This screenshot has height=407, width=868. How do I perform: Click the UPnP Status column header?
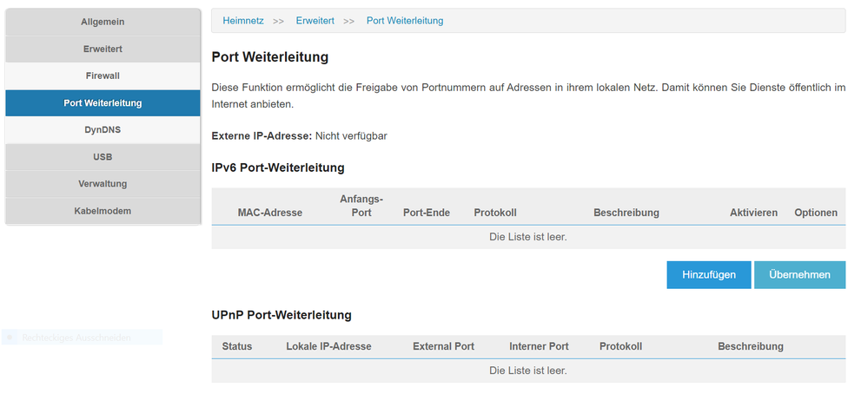click(237, 346)
